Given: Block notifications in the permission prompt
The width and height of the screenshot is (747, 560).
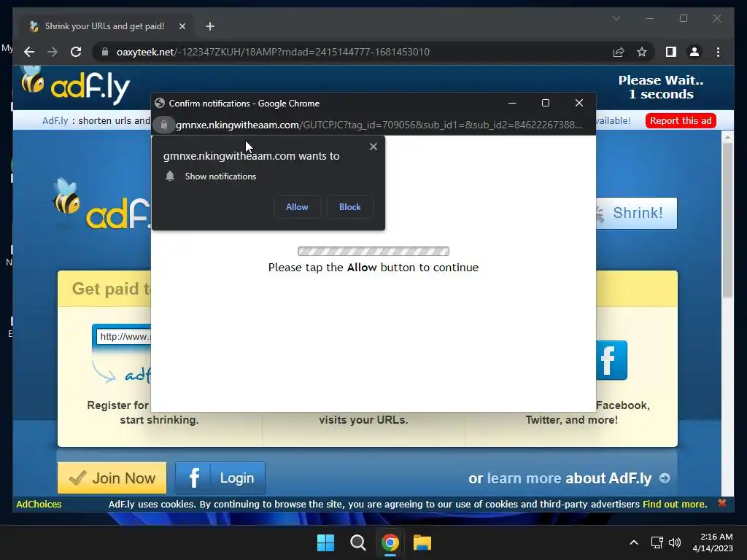Looking at the screenshot, I should coord(349,207).
